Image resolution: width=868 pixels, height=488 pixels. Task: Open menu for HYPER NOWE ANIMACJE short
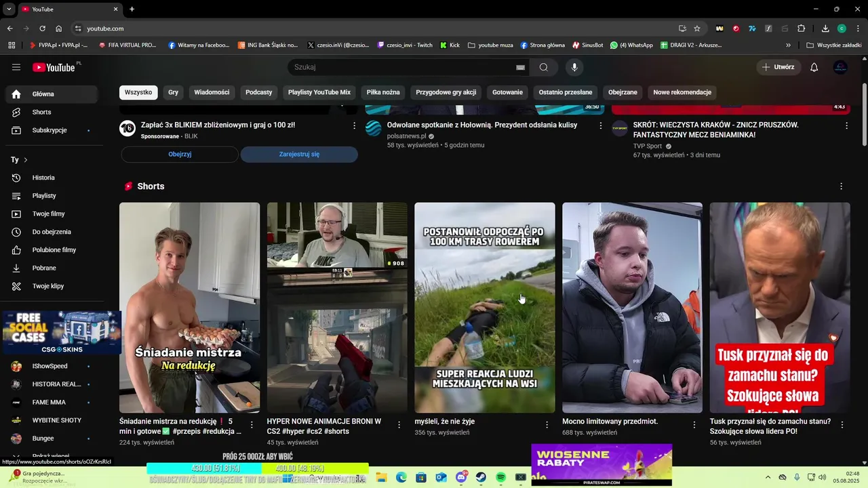(x=399, y=425)
